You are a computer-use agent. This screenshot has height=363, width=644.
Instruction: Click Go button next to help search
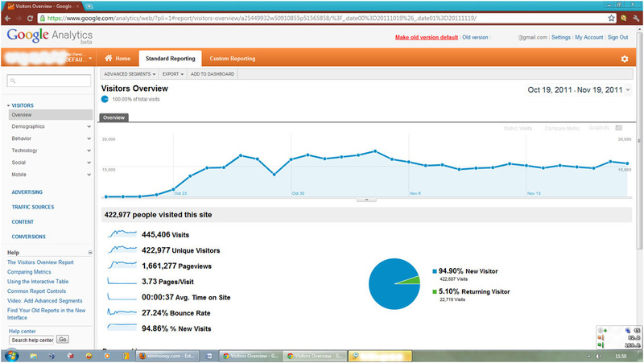[63, 339]
